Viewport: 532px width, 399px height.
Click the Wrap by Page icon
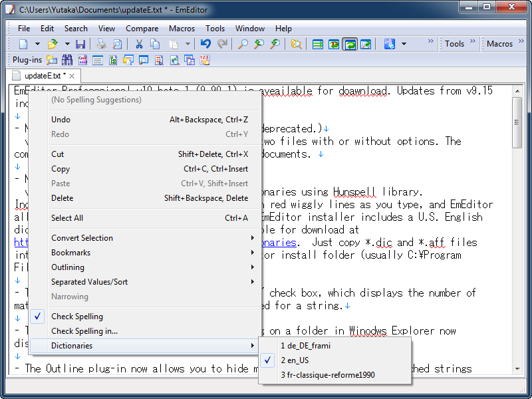pos(366,44)
